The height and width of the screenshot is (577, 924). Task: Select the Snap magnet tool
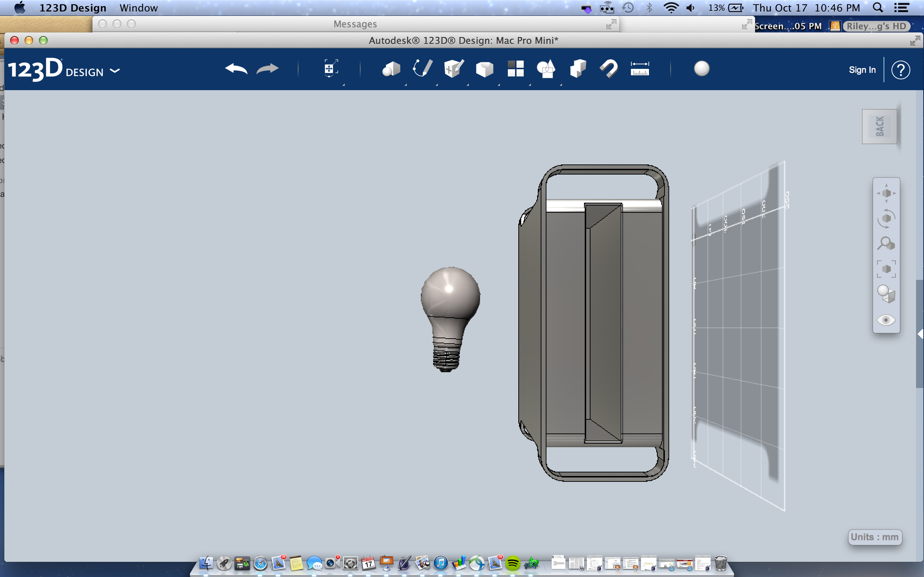pos(608,69)
